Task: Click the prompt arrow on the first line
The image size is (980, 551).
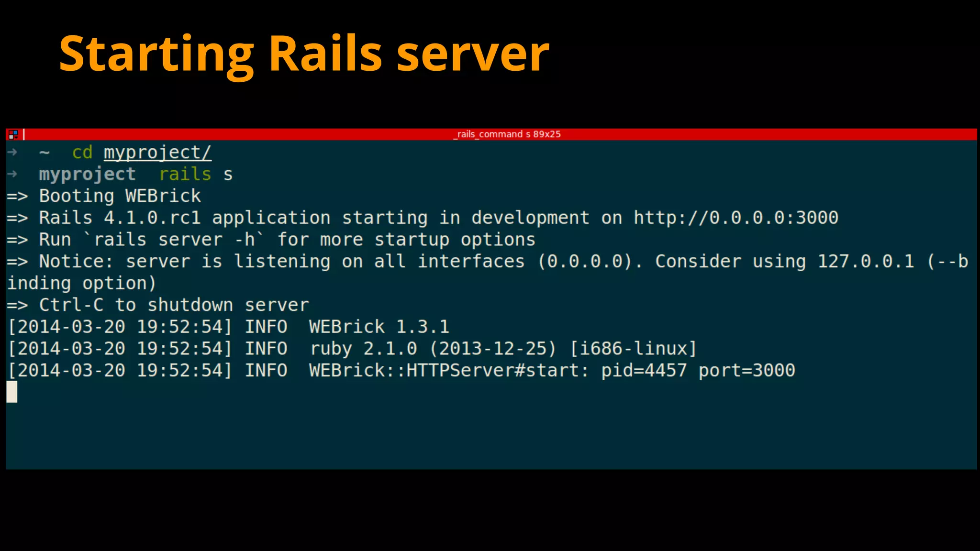Action: tap(12, 153)
